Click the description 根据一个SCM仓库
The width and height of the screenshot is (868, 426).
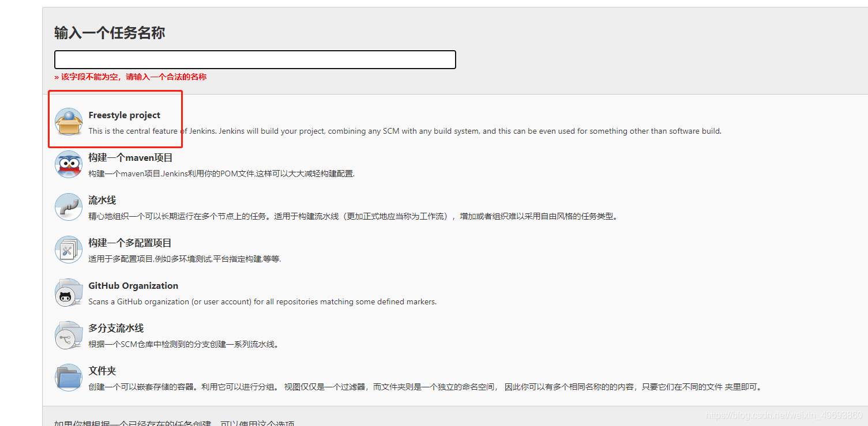tap(184, 344)
